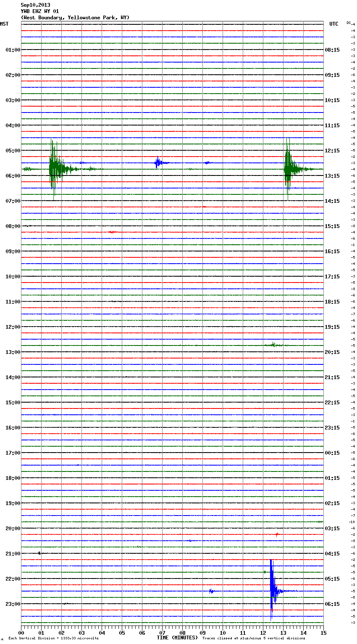Click the "DC" offset column label
Image resolution: width=357 pixels, height=644 pixels.
[349, 23]
